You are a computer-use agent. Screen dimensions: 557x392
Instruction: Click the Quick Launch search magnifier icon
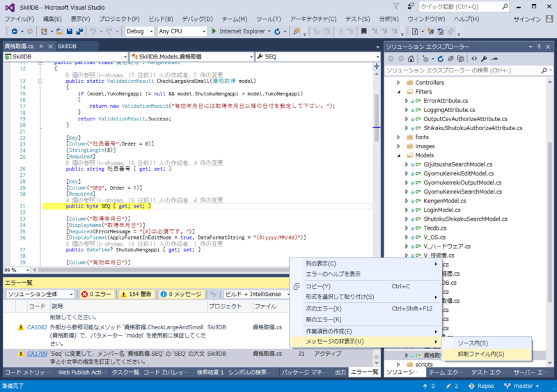click(505, 6)
